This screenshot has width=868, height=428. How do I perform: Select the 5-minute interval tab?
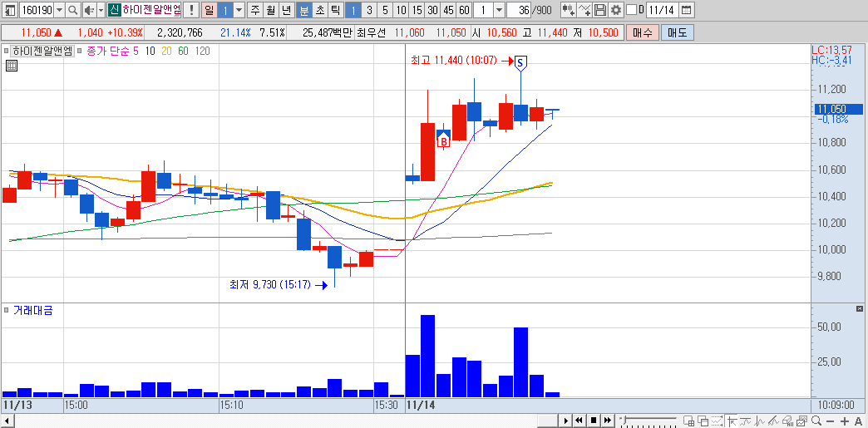point(385,9)
